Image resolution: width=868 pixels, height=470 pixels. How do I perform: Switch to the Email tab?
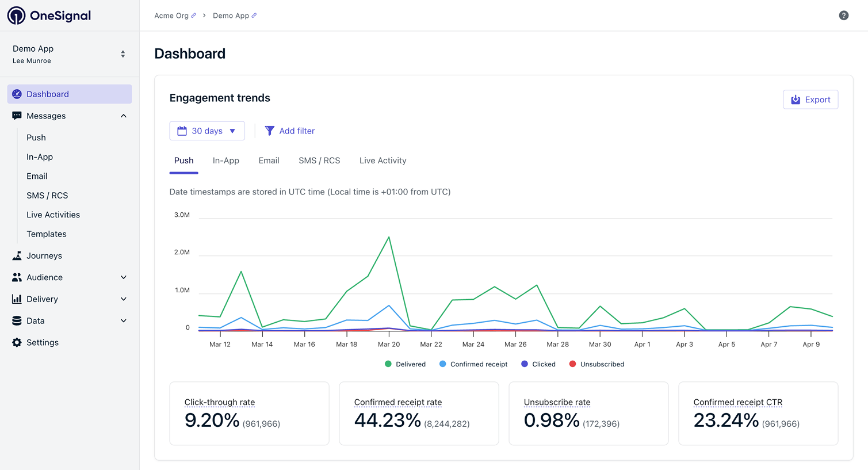(269, 161)
